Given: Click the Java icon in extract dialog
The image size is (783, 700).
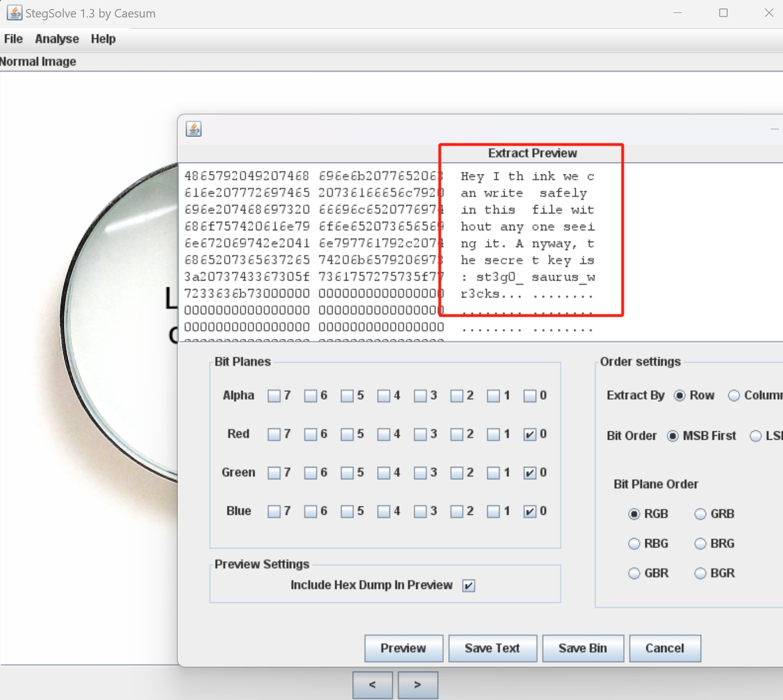Looking at the screenshot, I should coord(194,129).
